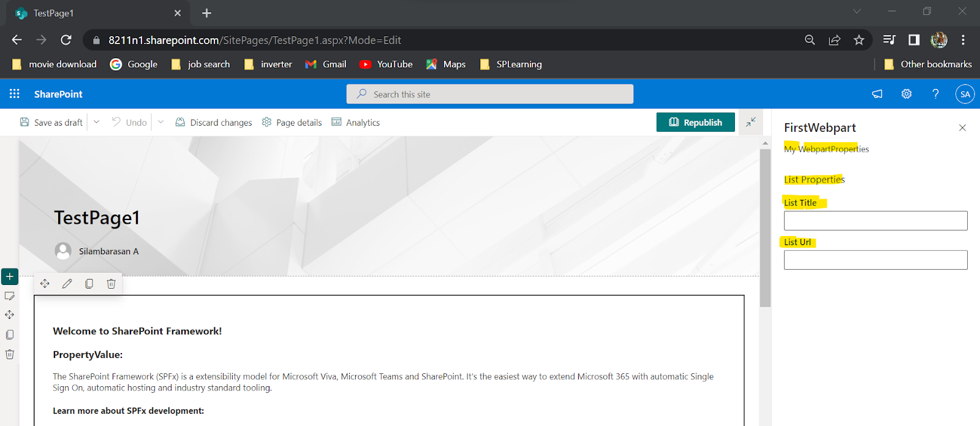This screenshot has height=426, width=980.
Task: Move section using the left rail move icon
Action: (10, 314)
